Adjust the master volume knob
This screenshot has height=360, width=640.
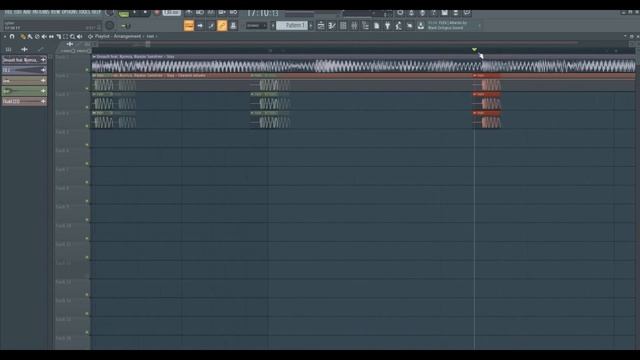click(x=110, y=13)
